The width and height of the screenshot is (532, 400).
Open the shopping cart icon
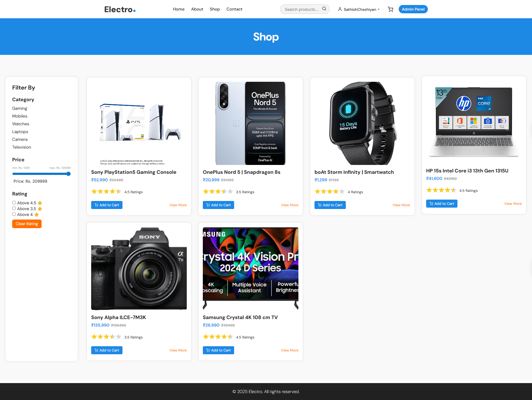390,9
